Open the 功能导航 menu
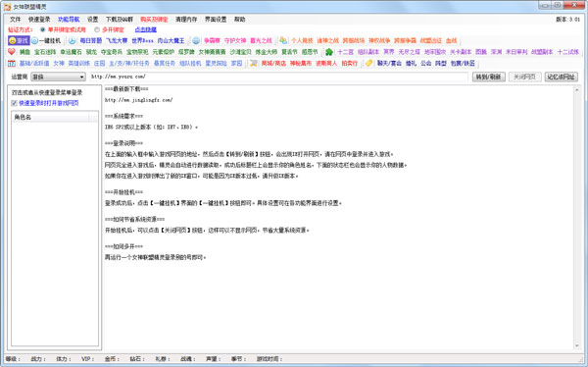This screenshot has width=588, height=367. point(69,20)
